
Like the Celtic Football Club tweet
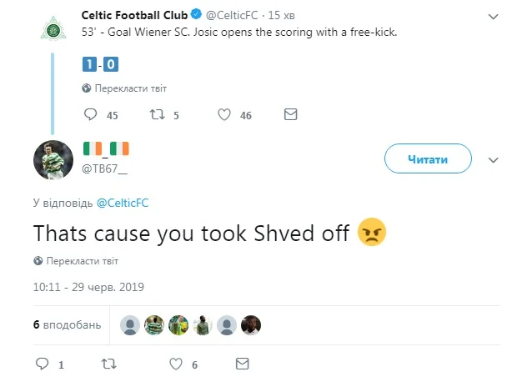[x=223, y=115]
